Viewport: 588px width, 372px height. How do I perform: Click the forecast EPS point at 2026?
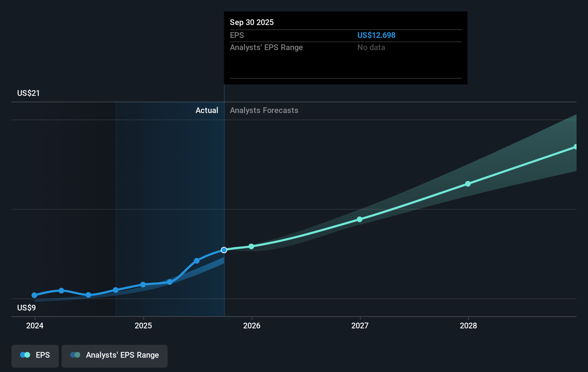pos(251,246)
